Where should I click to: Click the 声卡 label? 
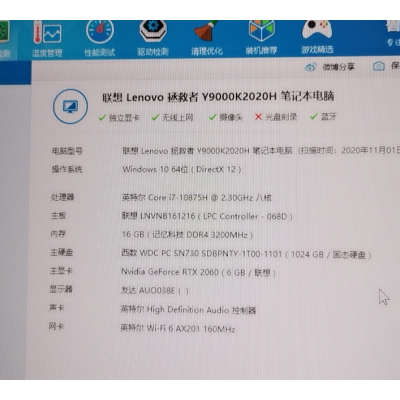[57, 307]
